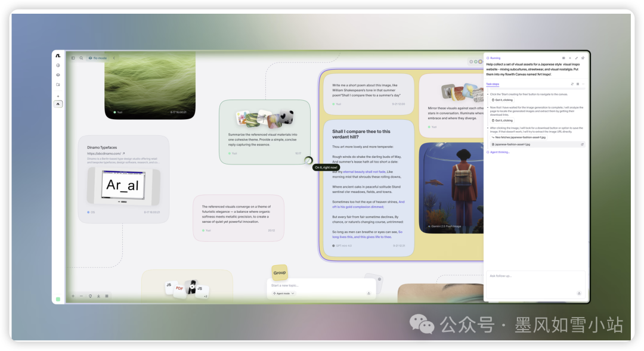Open the Agent mode dropdown
The width and height of the screenshot is (644, 351).
point(283,294)
